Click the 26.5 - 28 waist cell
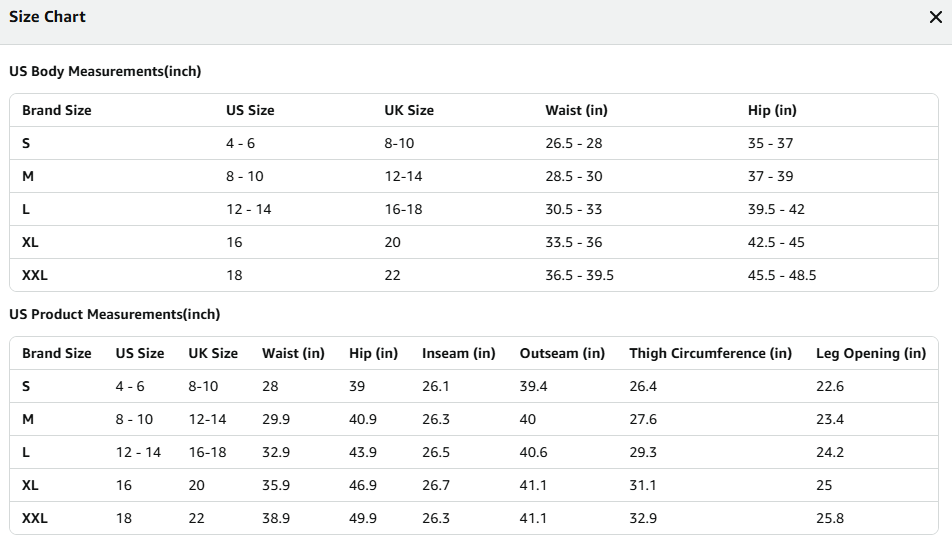 tap(573, 143)
